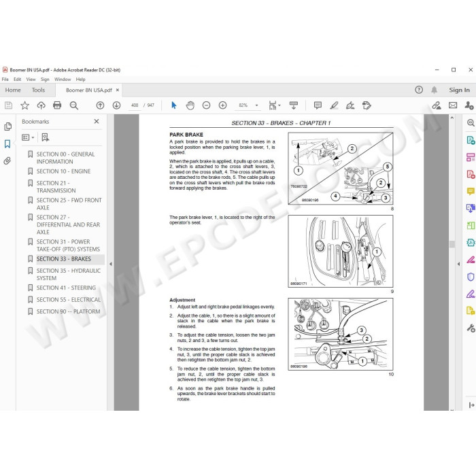Expand the right tools pane arrow
The width and height of the screenshot is (476, 476).
tap(458, 264)
